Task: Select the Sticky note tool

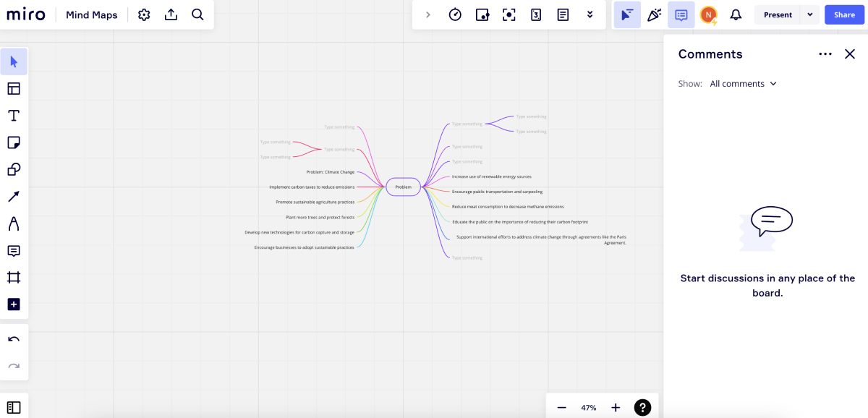Action: (x=14, y=142)
